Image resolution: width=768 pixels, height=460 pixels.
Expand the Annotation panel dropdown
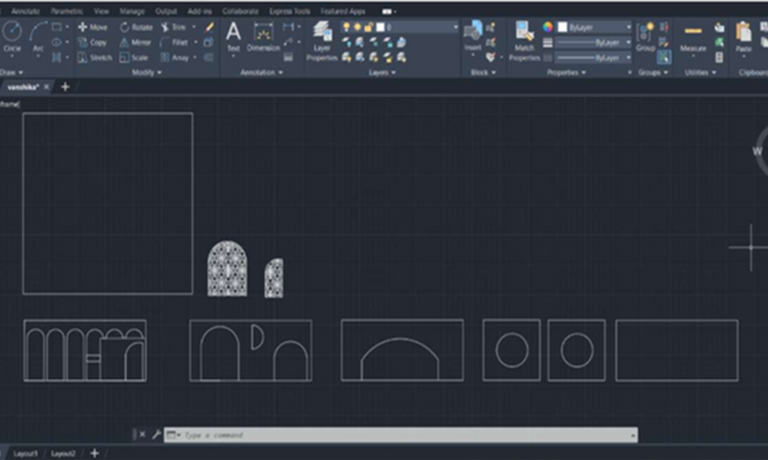pyautogui.click(x=262, y=72)
